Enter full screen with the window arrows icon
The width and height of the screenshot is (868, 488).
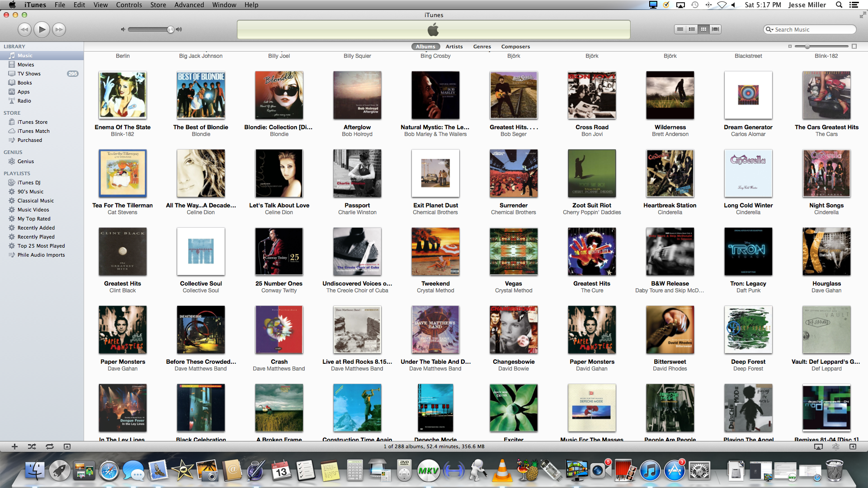863,15
